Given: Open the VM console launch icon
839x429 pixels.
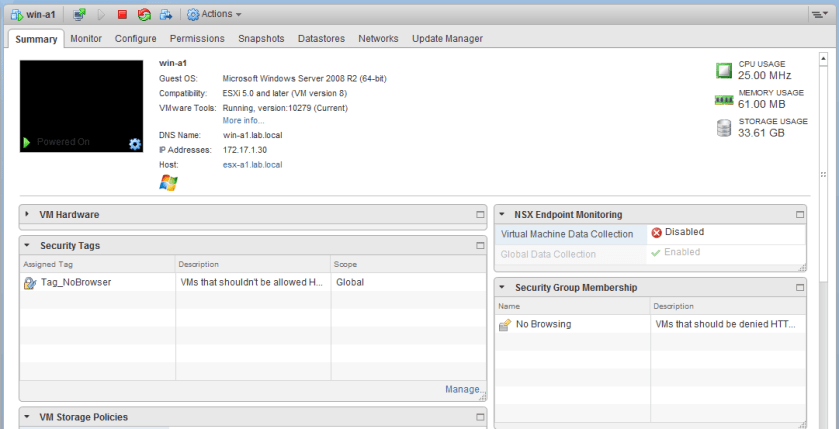Looking at the screenshot, I should click(x=79, y=14).
